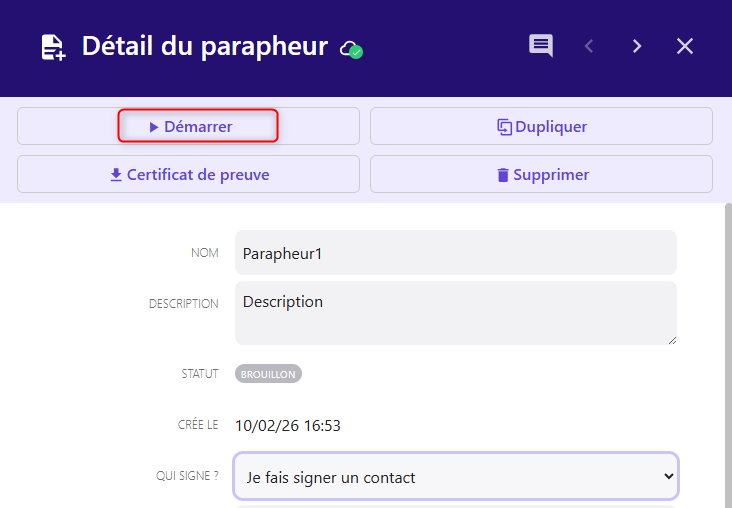
Task: Open the Qui signe dropdown
Action: (x=455, y=477)
